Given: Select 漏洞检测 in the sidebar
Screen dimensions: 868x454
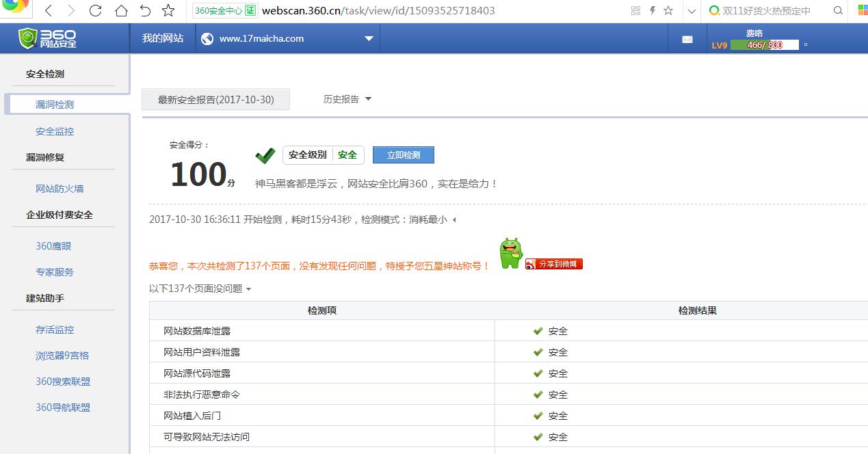Looking at the screenshot, I should [55, 105].
